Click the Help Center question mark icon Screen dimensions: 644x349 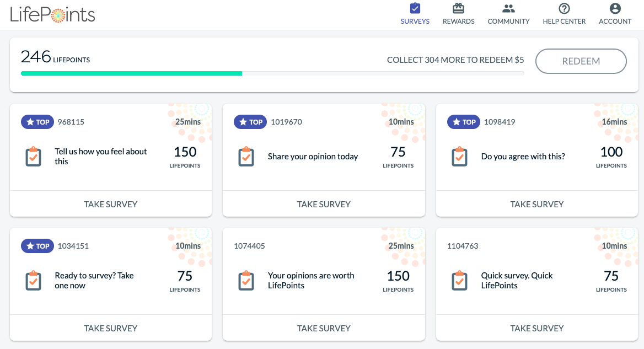click(564, 8)
